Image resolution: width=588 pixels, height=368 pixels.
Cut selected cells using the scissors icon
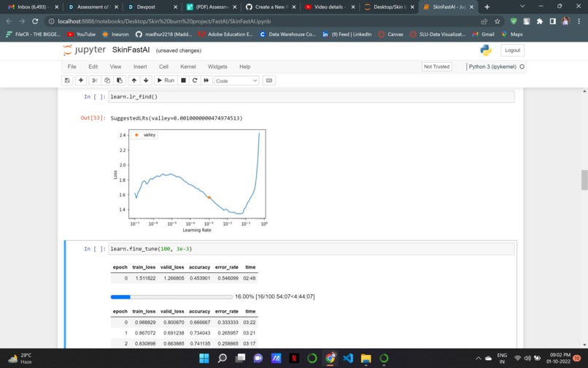pyautogui.click(x=95, y=80)
